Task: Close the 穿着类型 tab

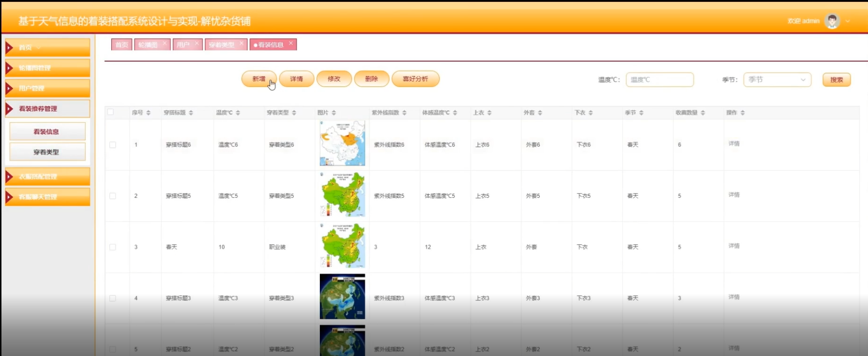Action: (241, 43)
